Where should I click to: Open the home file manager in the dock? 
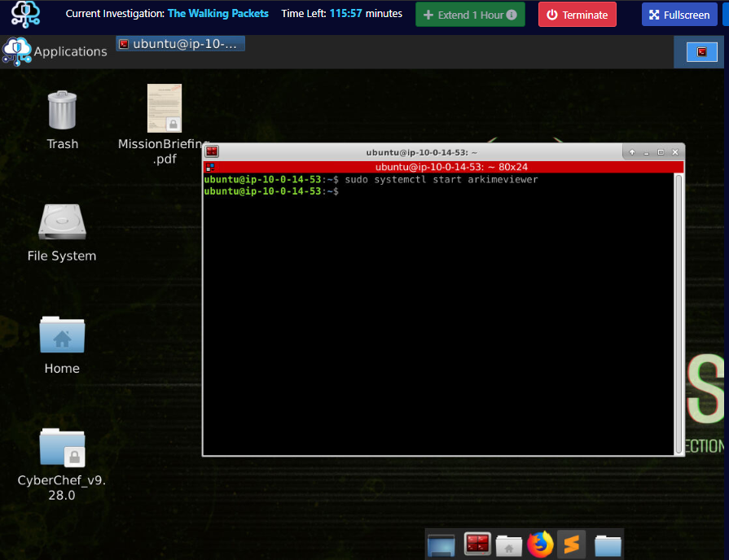508,545
